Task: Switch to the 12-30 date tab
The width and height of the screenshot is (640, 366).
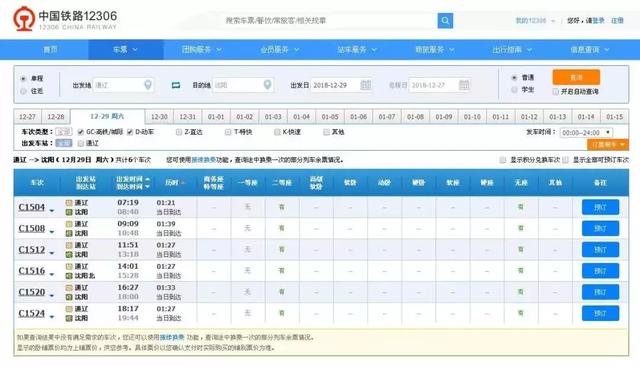Action: (x=159, y=117)
